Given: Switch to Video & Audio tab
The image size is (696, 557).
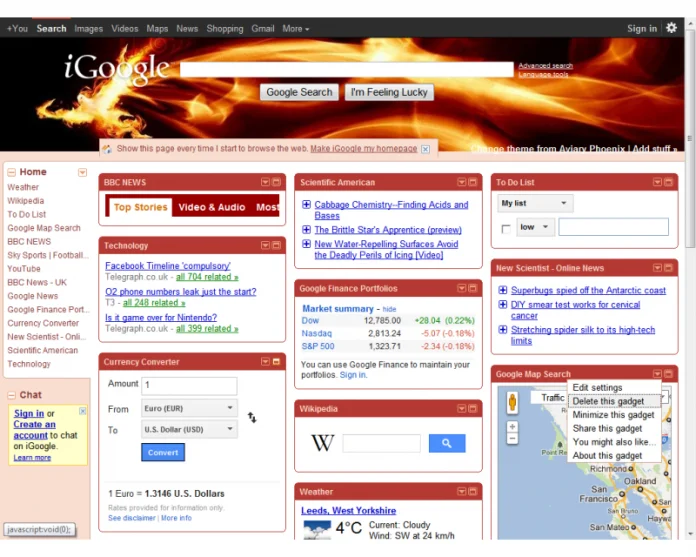Looking at the screenshot, I should click(211, 207).
